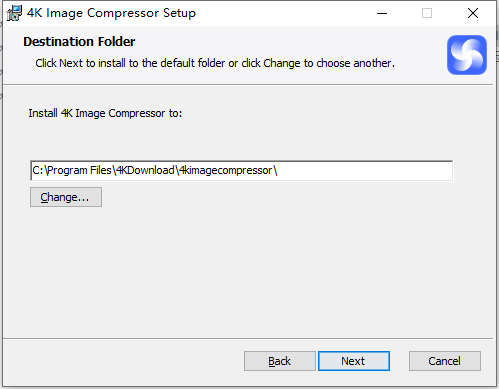Image resolution: width=499 pixels, height=389 pixels.
Task: Click the '4K Image Compressor Setup' title text
Action: (x=111, y=13)
